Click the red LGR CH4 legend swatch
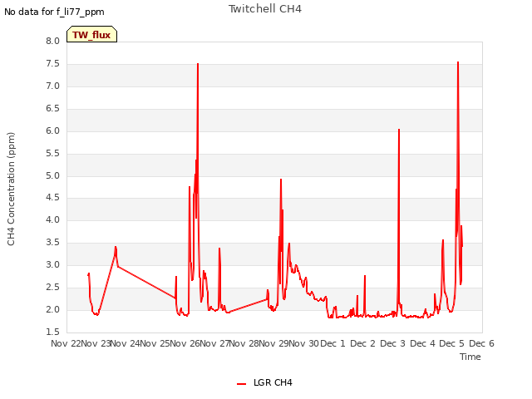The width and height of the screenshot is (532, 399). click(241, 384)
